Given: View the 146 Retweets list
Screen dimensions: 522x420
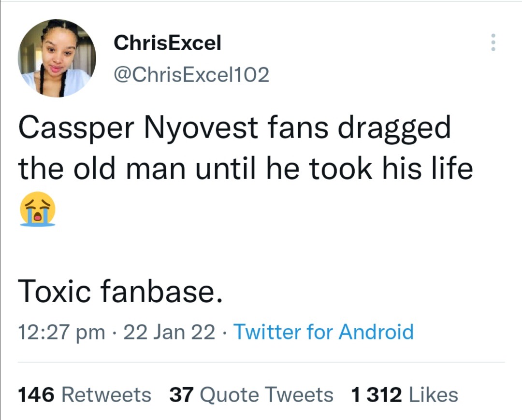Looking at the screenshot, I should 85,395.
